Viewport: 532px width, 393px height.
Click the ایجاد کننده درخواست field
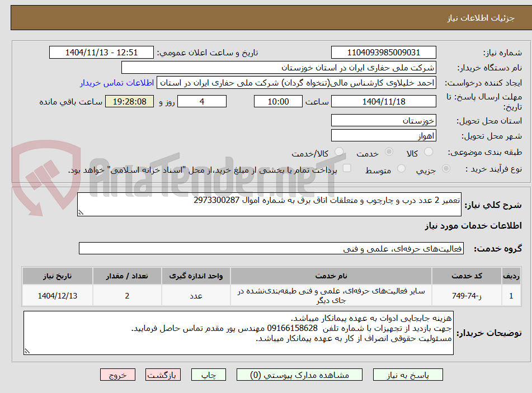(296, 83)
